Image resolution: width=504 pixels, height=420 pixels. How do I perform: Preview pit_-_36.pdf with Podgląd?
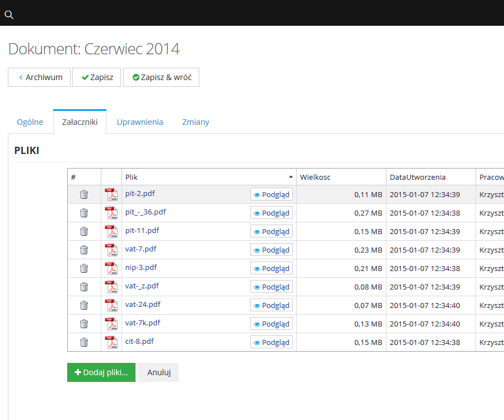tap(272, 213)
